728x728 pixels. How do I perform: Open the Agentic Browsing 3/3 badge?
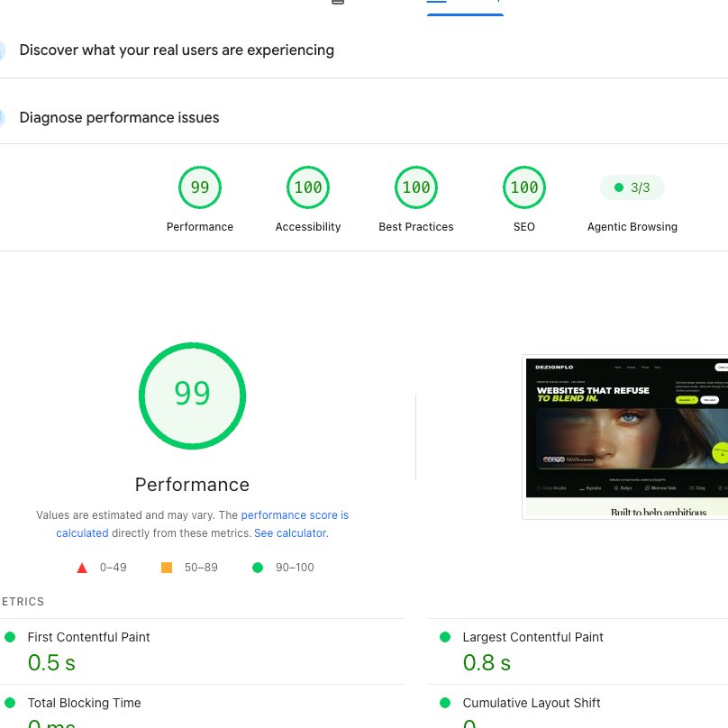(632, 187)
